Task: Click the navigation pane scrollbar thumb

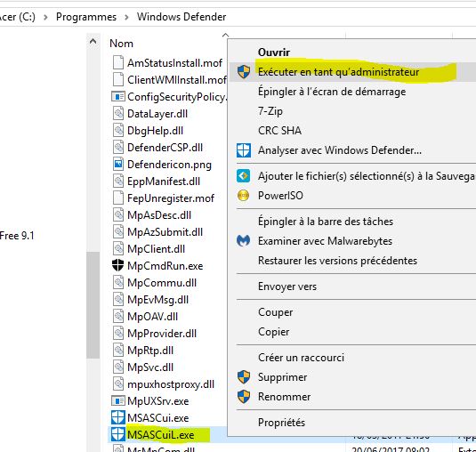Action: [93, 305]
